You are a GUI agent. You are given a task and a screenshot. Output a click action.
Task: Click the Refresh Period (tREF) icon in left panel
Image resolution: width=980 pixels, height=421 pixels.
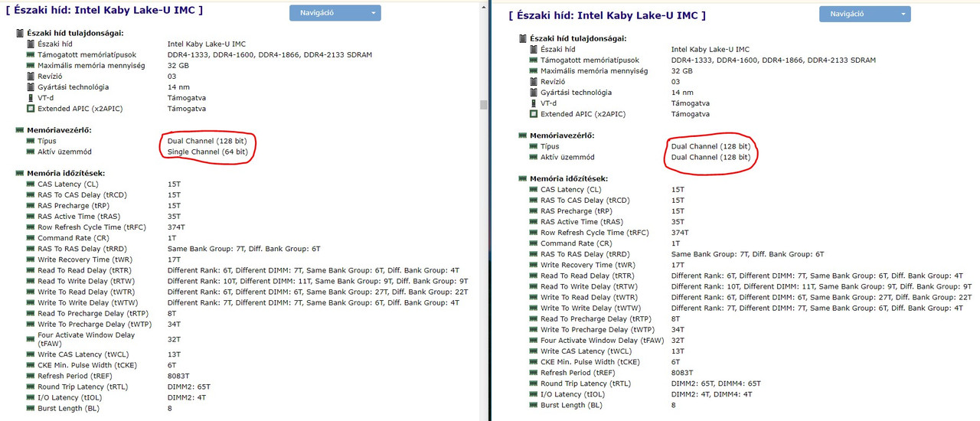coord(31,376)
